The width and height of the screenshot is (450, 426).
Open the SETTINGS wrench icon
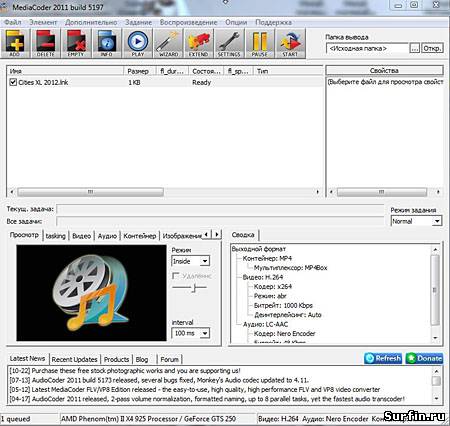coord(229,44)
